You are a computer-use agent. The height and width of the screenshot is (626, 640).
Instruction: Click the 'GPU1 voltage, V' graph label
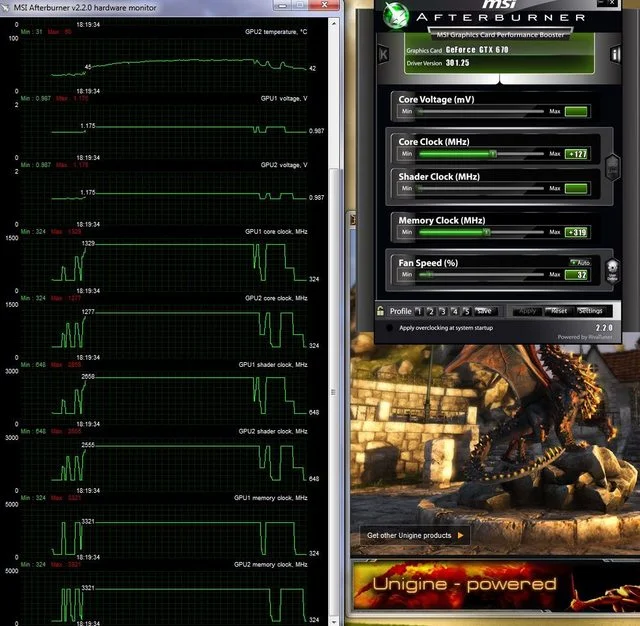click(x=284, y=99)
